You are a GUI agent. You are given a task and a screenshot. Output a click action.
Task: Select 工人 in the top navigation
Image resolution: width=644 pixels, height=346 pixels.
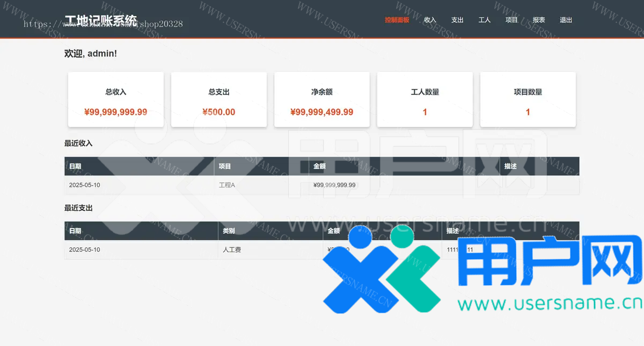coord(485,20)
